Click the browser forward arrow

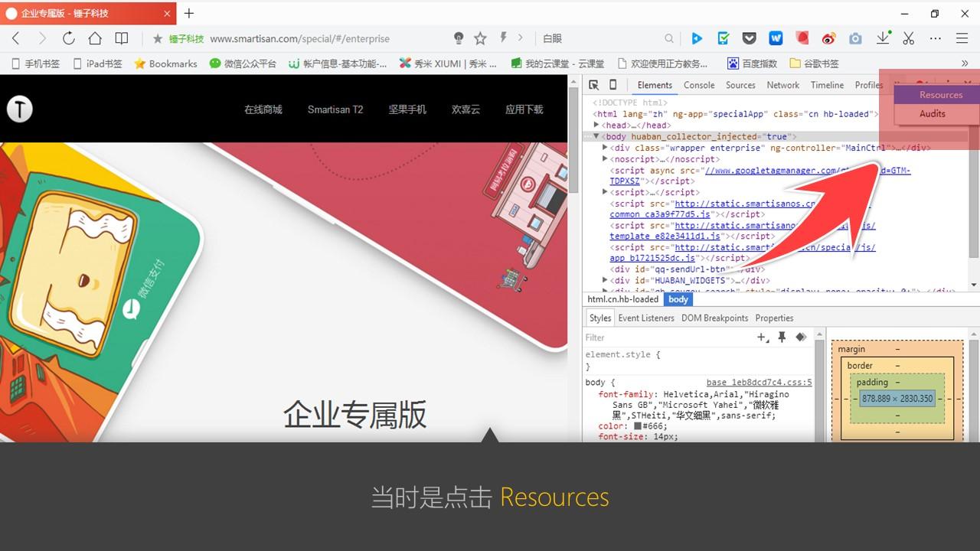click(42, 38)
